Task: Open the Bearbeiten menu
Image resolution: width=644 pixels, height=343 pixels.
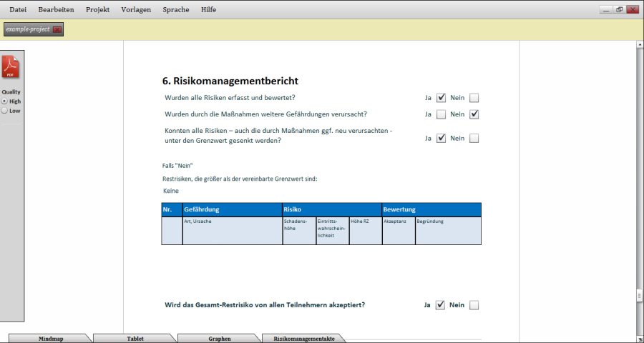Action: point(57,9)
